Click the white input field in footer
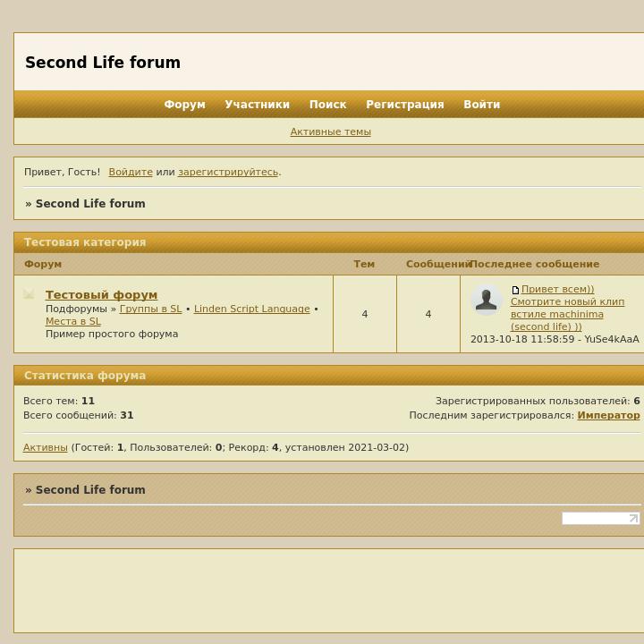 coord(601,518)
